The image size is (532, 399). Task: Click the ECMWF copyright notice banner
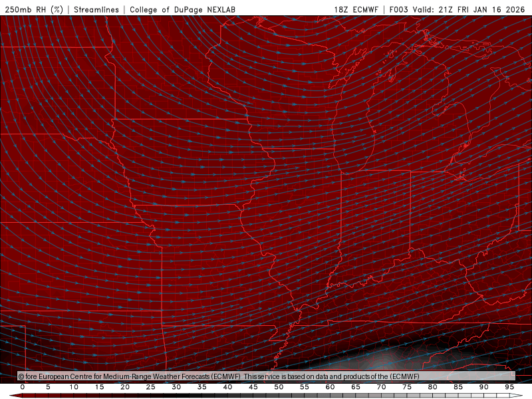267,376
